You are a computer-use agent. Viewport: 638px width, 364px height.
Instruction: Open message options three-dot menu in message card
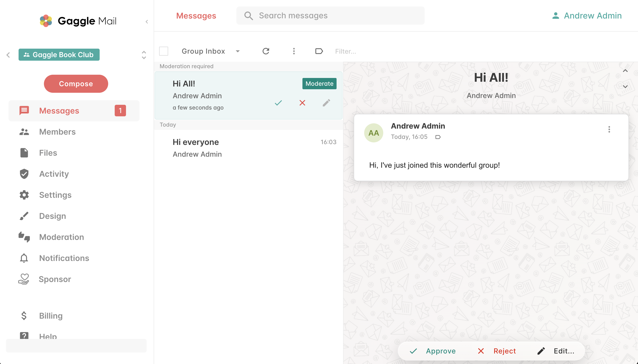(609, 129)
